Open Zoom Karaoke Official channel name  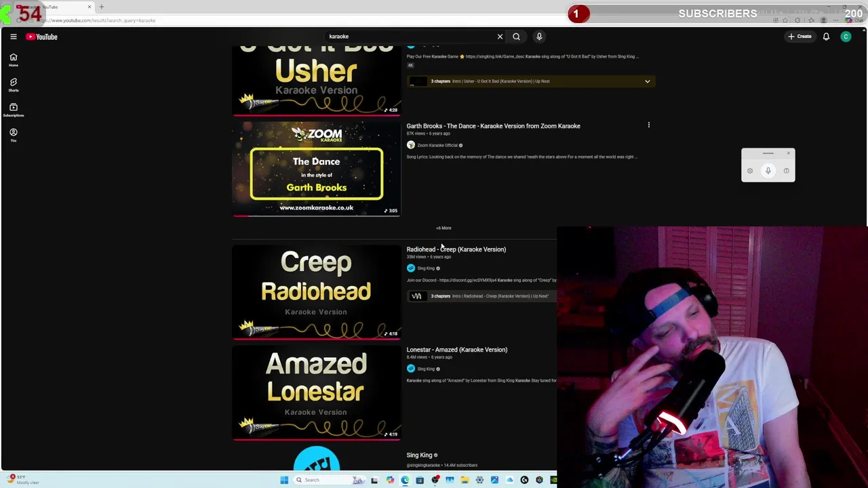437,145
